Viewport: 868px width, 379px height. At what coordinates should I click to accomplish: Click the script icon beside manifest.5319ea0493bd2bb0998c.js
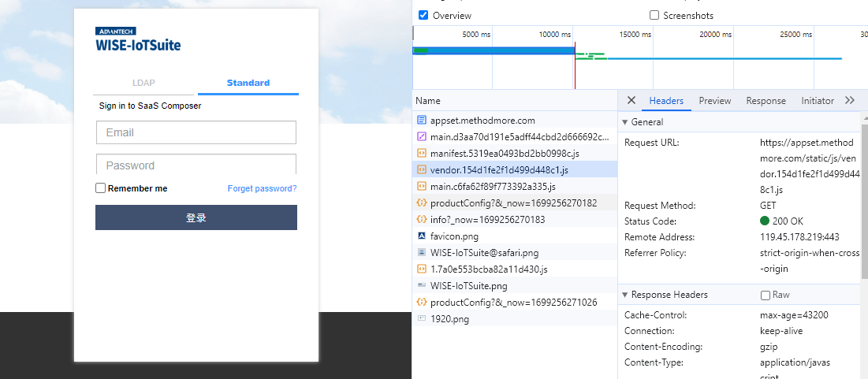pyautogui.click(x=421, y=154)
